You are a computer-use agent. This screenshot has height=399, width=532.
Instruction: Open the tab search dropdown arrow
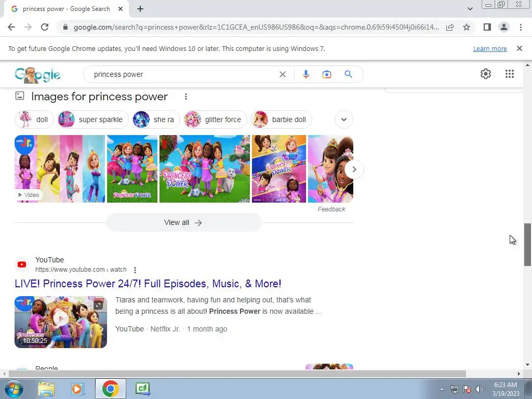(470, 9)
